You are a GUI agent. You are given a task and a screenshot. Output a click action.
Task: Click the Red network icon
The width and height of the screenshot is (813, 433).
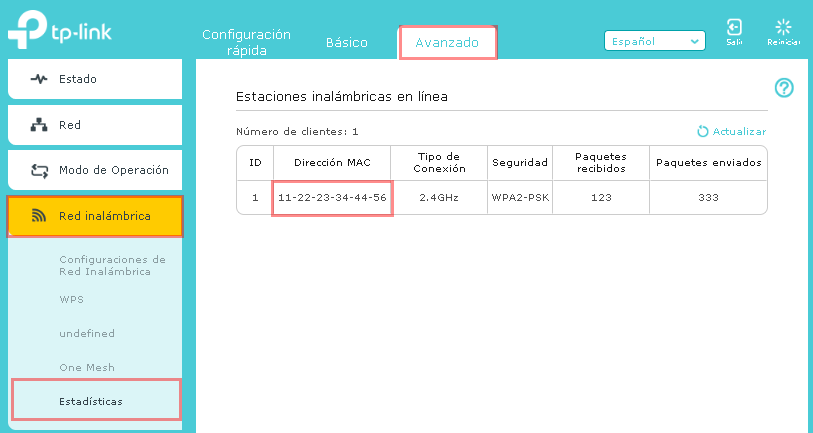(x=40, y=125)
